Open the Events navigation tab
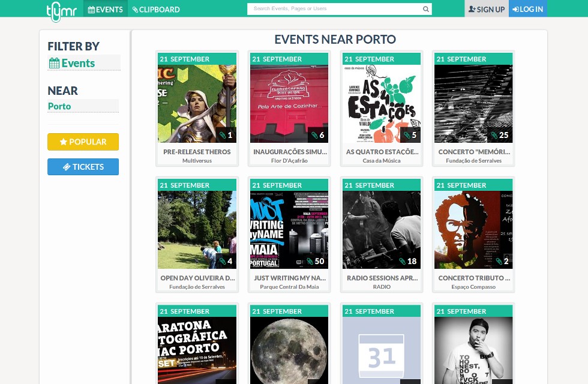588x384 pixels. [x=106, y=9]
